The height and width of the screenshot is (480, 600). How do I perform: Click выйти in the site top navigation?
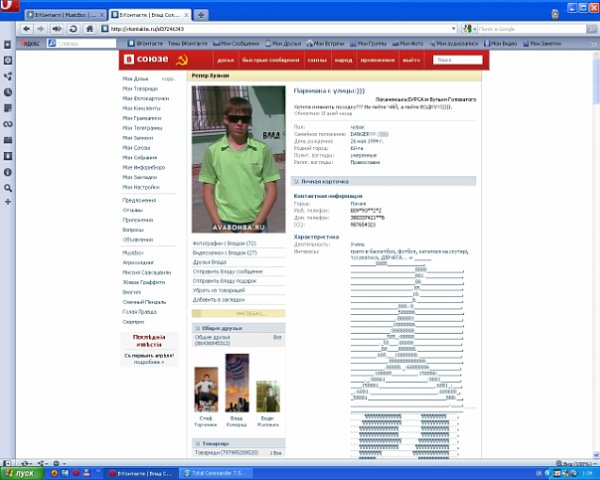[x=411, y=60]
